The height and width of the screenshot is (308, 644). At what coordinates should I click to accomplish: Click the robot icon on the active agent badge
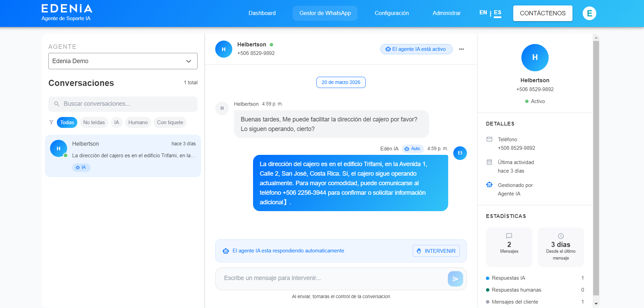[388, 49]
